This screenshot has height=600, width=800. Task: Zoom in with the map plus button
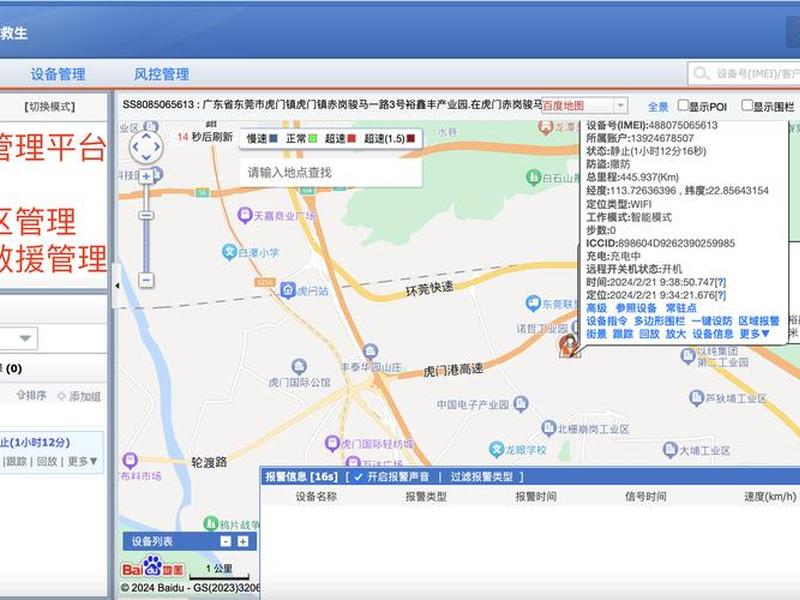point(146,177)
